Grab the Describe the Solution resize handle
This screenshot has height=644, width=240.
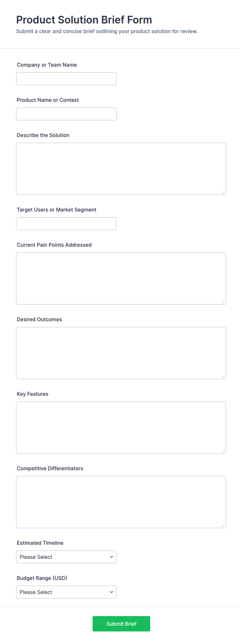[223, 192]
